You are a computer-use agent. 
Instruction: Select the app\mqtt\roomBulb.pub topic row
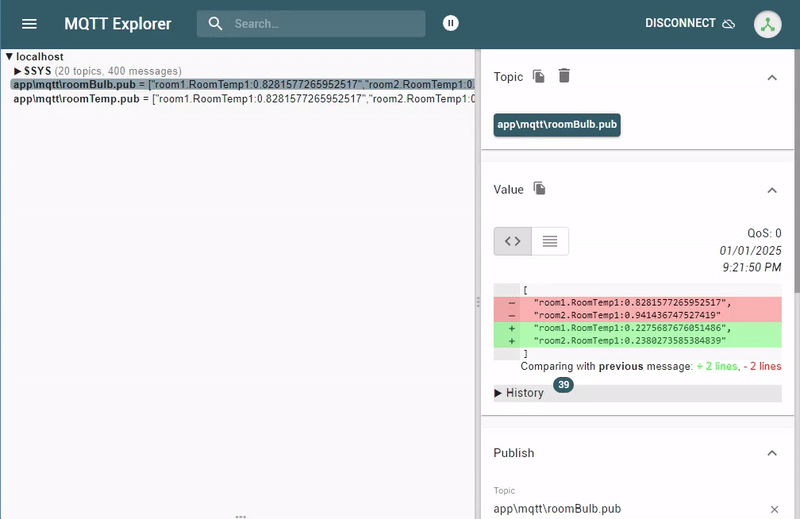coord(242,85)
